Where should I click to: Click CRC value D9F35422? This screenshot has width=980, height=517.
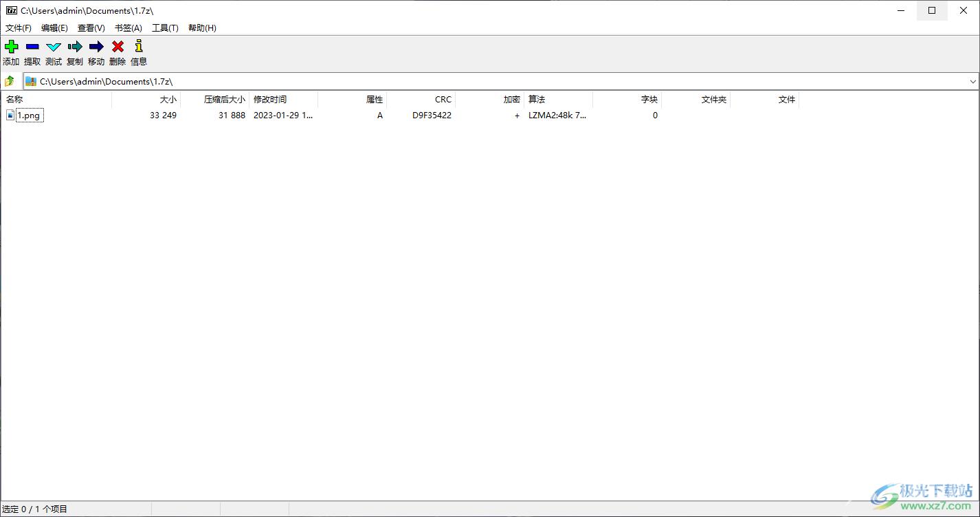point(432,115)
